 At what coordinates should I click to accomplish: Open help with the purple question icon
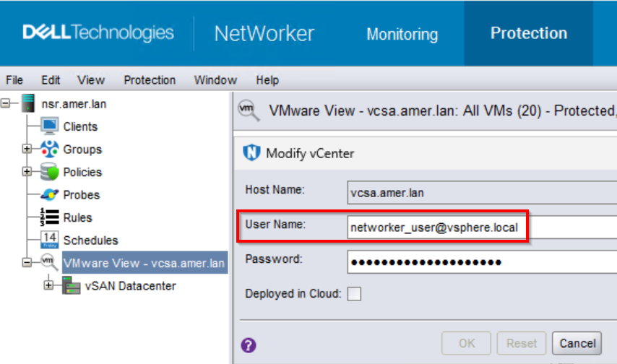[x=249, y=345]
